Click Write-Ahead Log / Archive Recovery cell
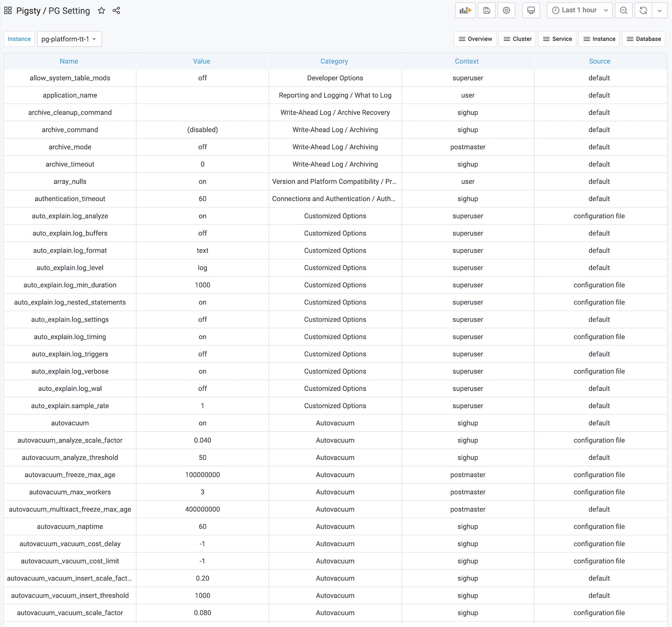 pos(335,113)
